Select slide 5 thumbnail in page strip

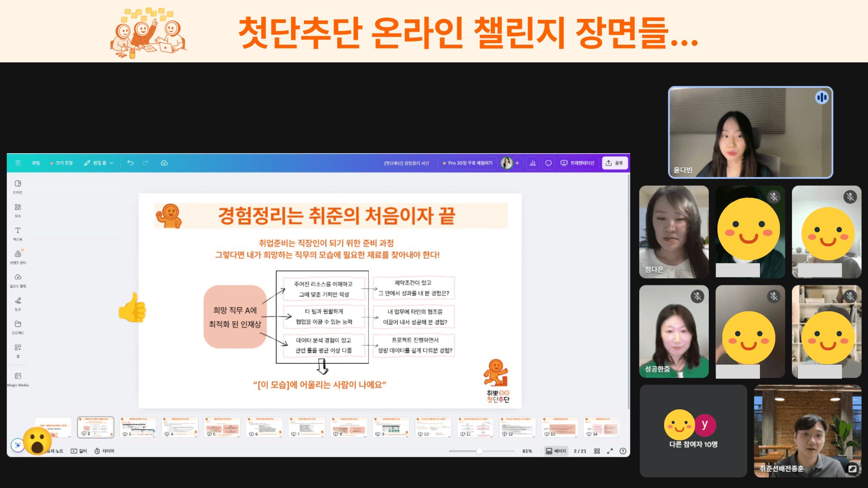point(222,427)
